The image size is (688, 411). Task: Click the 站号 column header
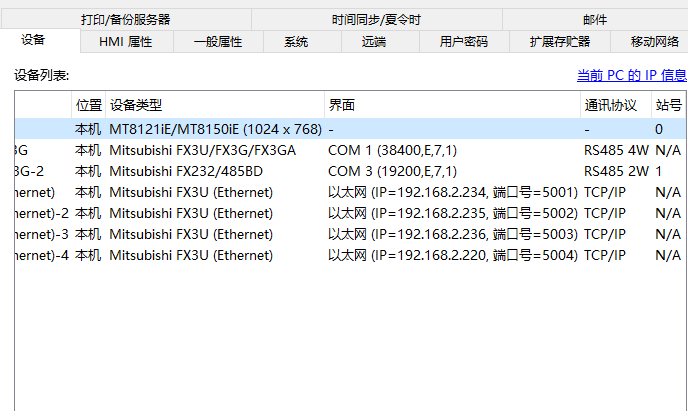668,105
